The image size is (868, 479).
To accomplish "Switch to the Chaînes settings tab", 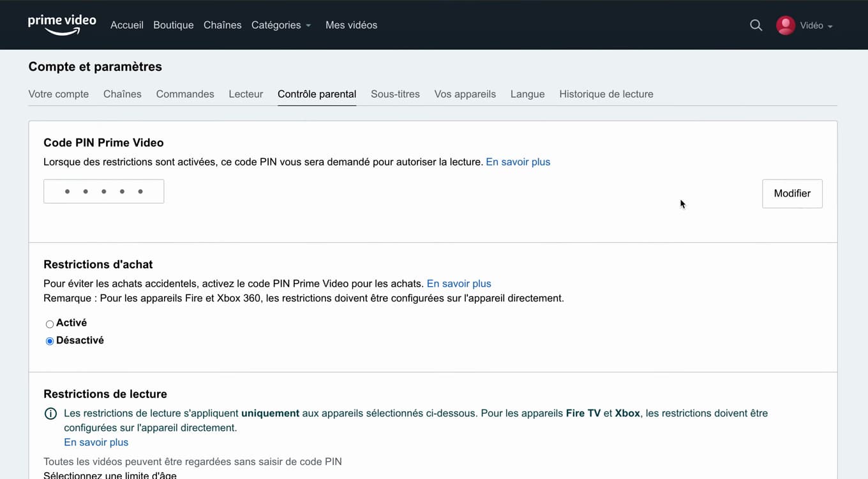I will [123, 94].
